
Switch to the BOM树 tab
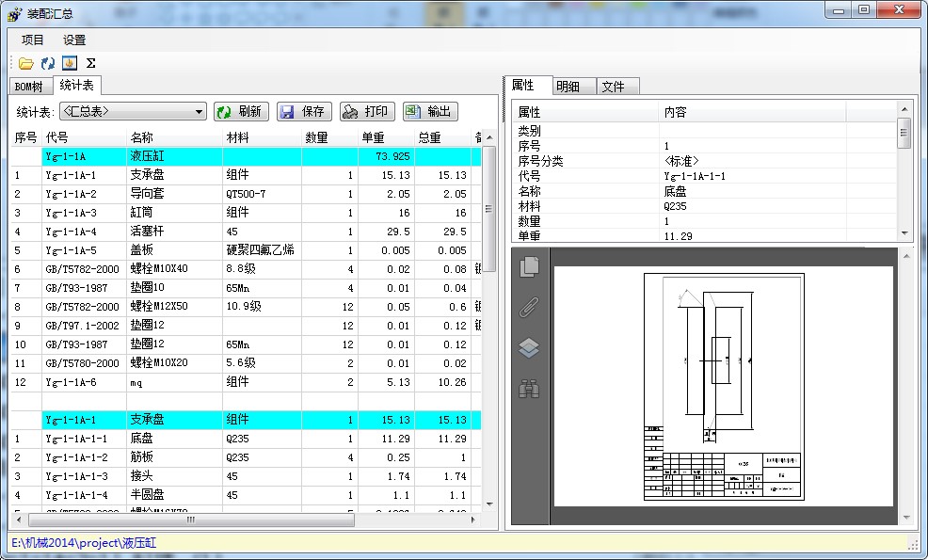coord(28,87)
